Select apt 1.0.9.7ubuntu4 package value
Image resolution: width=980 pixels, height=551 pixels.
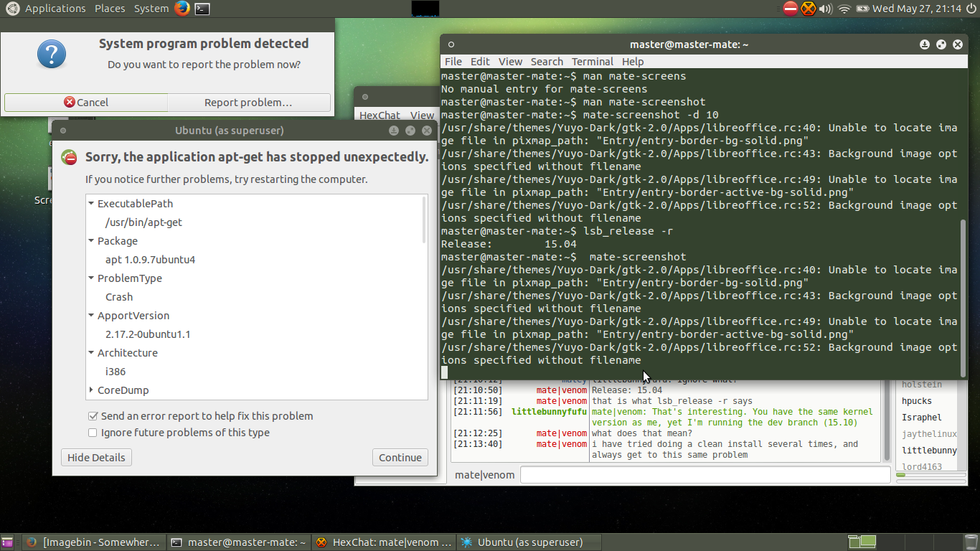click(x=150, y=260)
